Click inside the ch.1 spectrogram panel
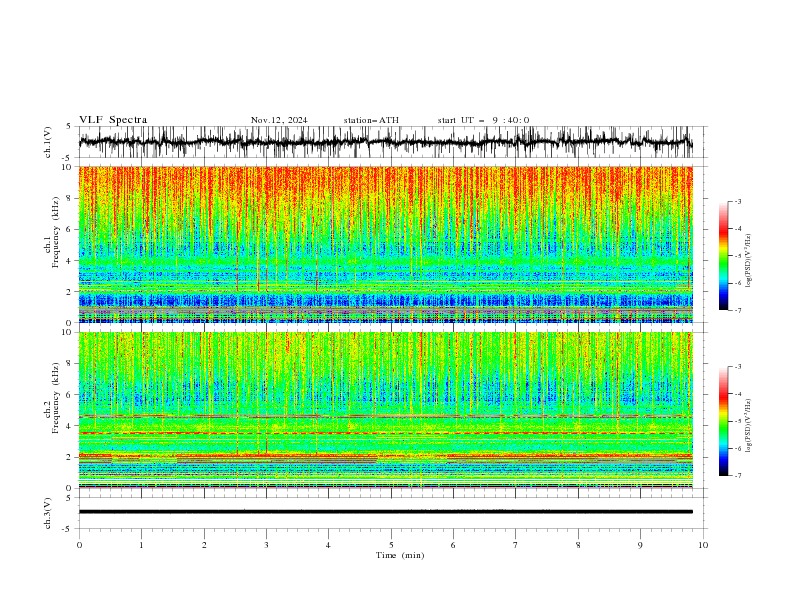The width and height of the screenshot is (792, 612). click(x=385, y=244)
